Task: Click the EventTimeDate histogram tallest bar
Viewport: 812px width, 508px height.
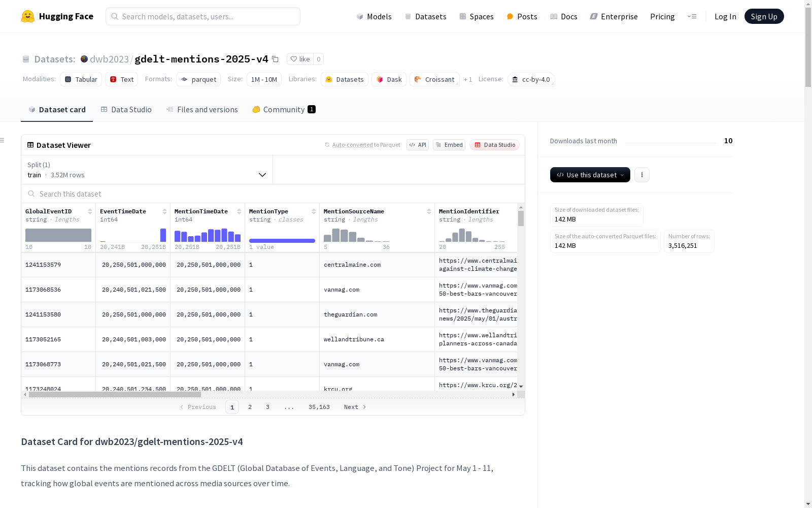Action: pos(163,235)
